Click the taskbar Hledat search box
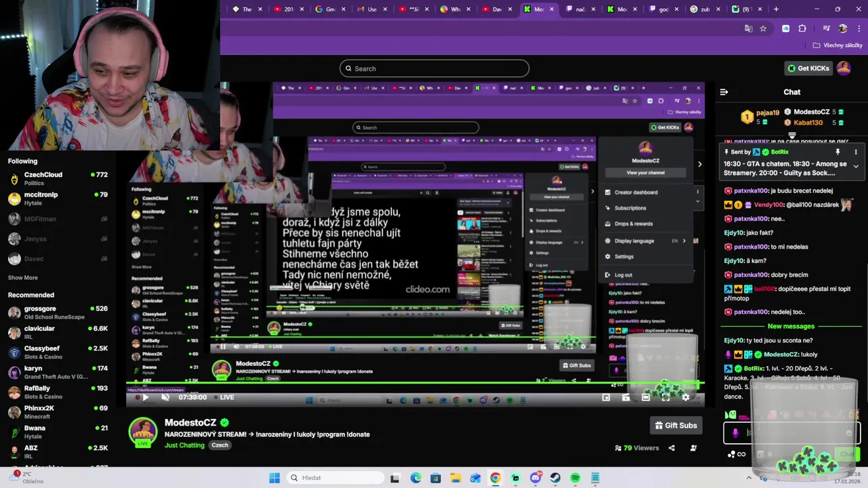The height and width of the screenshot is (488, 868). point(335,478)
